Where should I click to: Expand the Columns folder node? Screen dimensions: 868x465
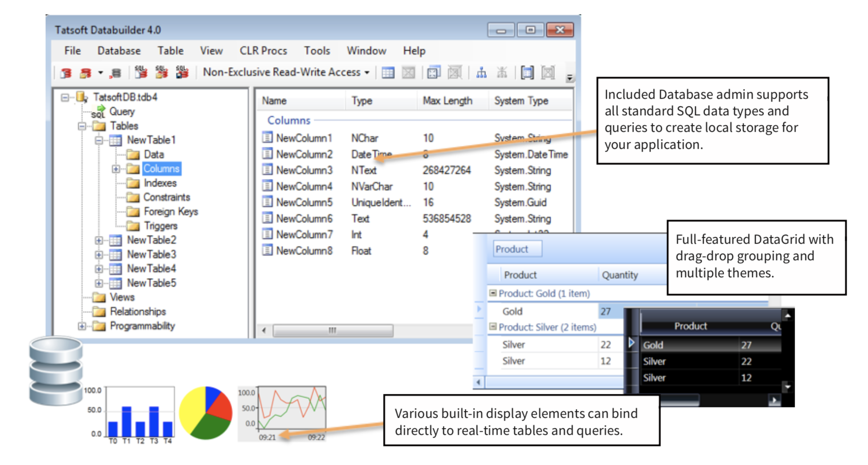116,169
